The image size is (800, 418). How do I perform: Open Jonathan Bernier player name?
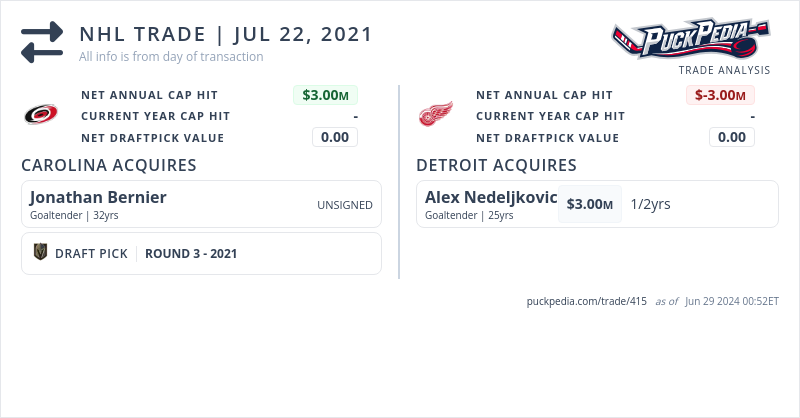tap(98, 197)
